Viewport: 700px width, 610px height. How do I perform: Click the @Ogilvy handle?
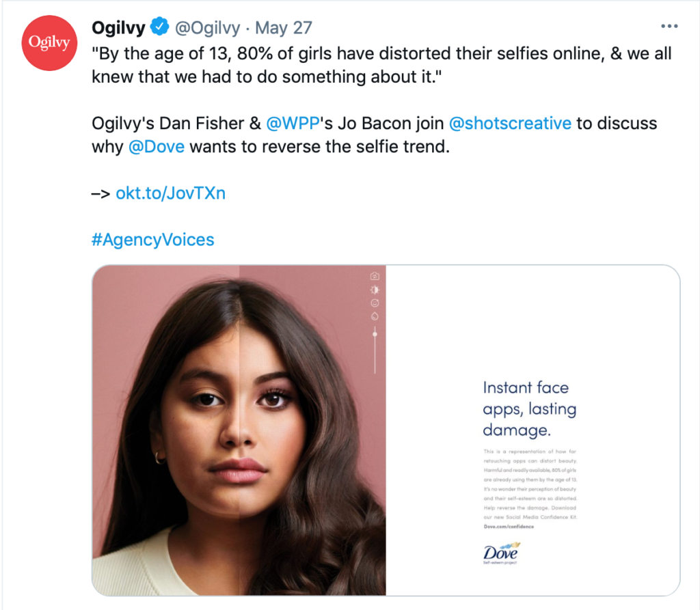click(x=208, y=27)
